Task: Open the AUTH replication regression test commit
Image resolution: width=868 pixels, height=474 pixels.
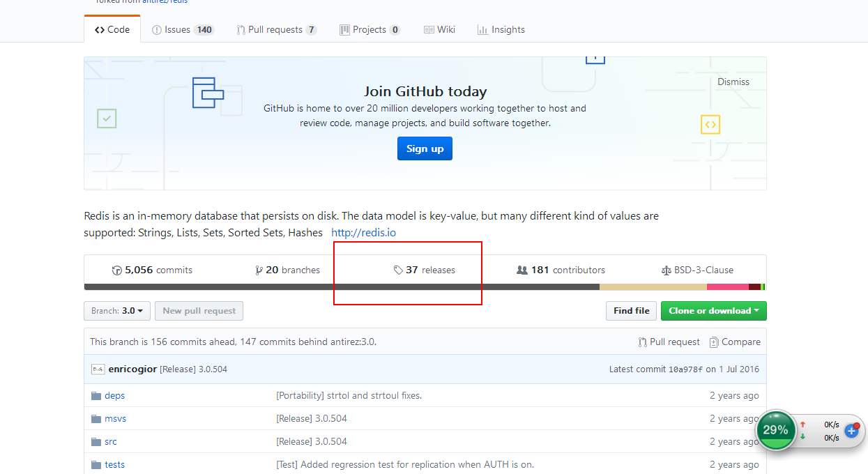Action: click(405, 464)
